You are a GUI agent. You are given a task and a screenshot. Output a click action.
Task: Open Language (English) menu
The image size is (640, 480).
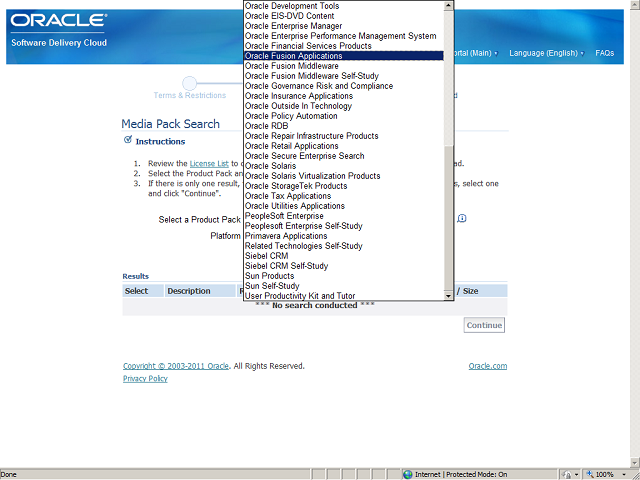click(546, 53)
